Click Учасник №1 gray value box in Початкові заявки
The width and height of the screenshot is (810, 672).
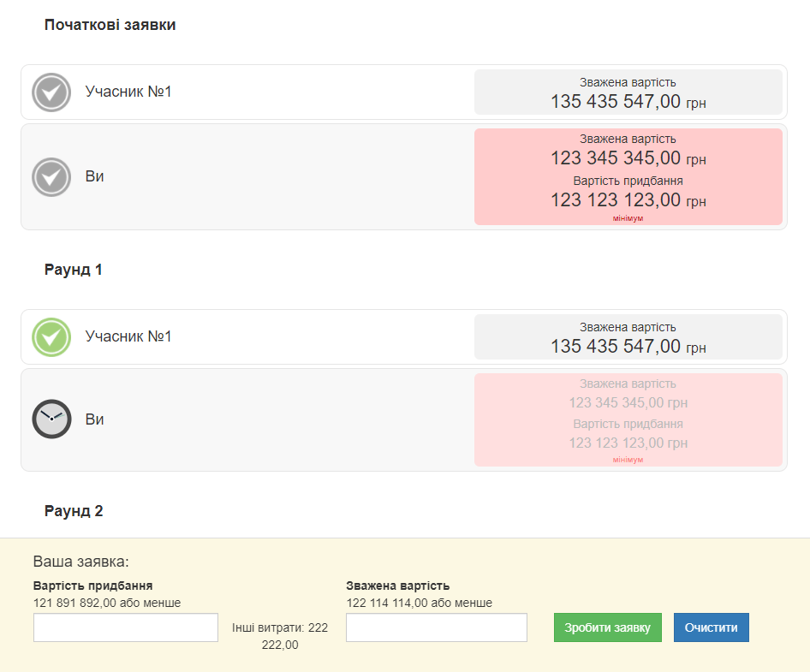tap(628, 92)
